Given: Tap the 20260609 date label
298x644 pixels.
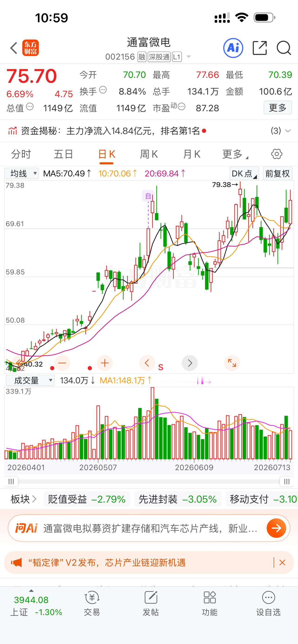Looking at the screenshot, I should point(194,467).
